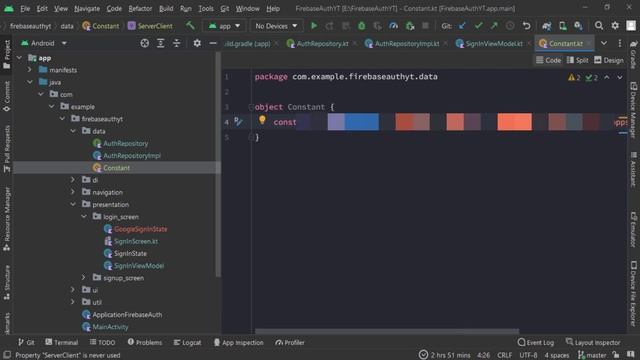
Task: Click the Select Opened File target icon
Action: [x=144, y=43]
